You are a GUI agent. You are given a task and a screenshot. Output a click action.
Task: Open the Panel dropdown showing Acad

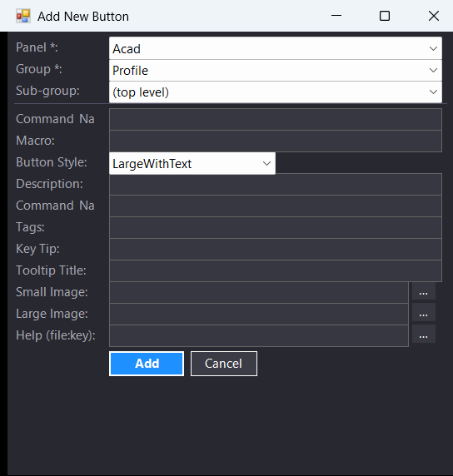click(276, 48)
